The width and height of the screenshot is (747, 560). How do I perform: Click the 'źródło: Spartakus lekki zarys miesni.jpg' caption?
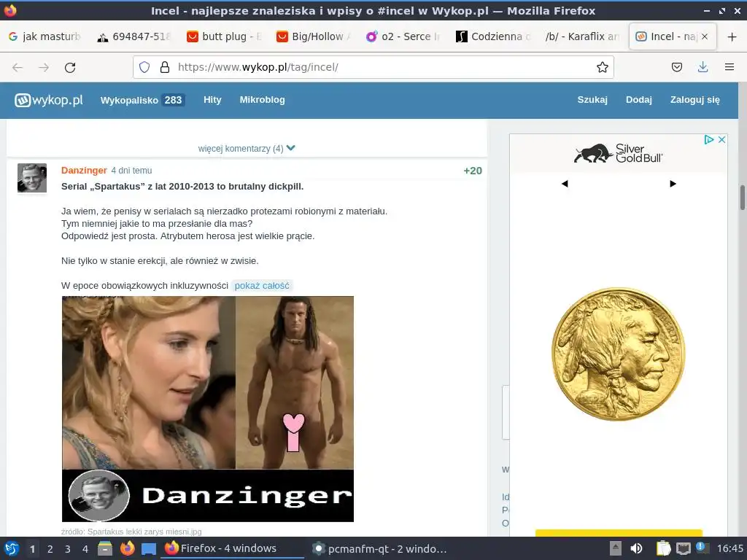point(131,532)
